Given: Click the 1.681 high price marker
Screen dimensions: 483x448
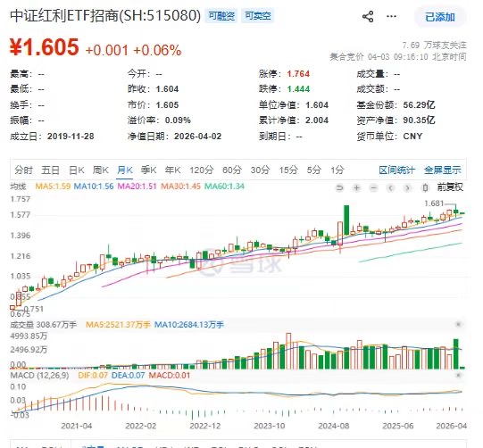Looking at the screenshot, I should pos(434,203).
